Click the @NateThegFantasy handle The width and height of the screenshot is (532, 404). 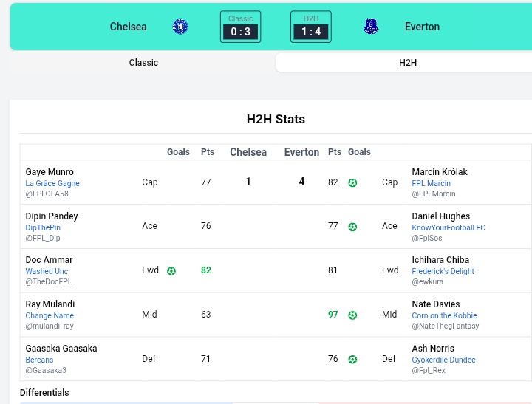pos(445,326)
